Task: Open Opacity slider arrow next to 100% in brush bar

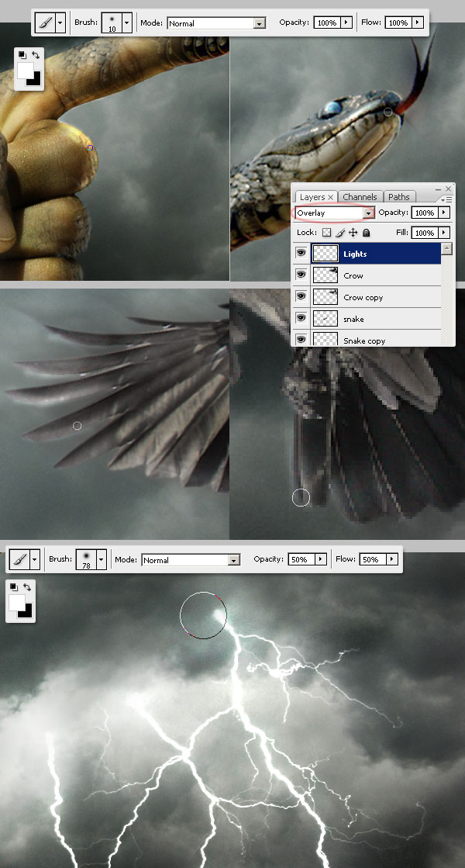Action: pyautogui.click(x=346, y=22)
